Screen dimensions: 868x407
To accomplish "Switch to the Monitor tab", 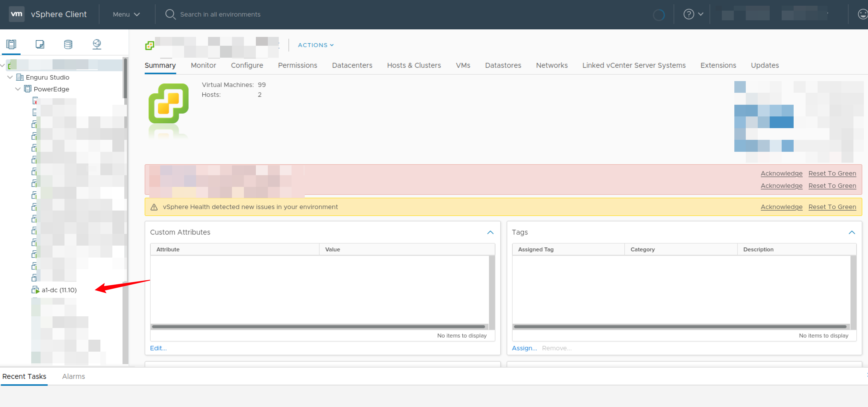I will pos(203,65).
